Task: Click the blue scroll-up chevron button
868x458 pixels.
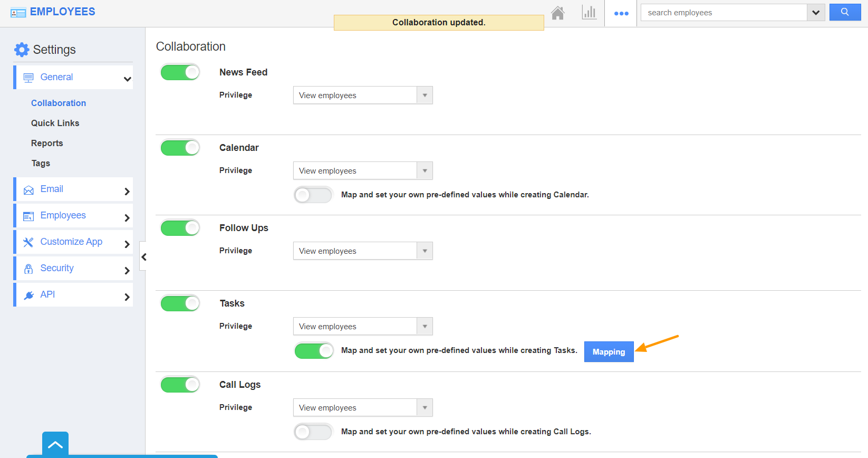Action: point(55,444)
